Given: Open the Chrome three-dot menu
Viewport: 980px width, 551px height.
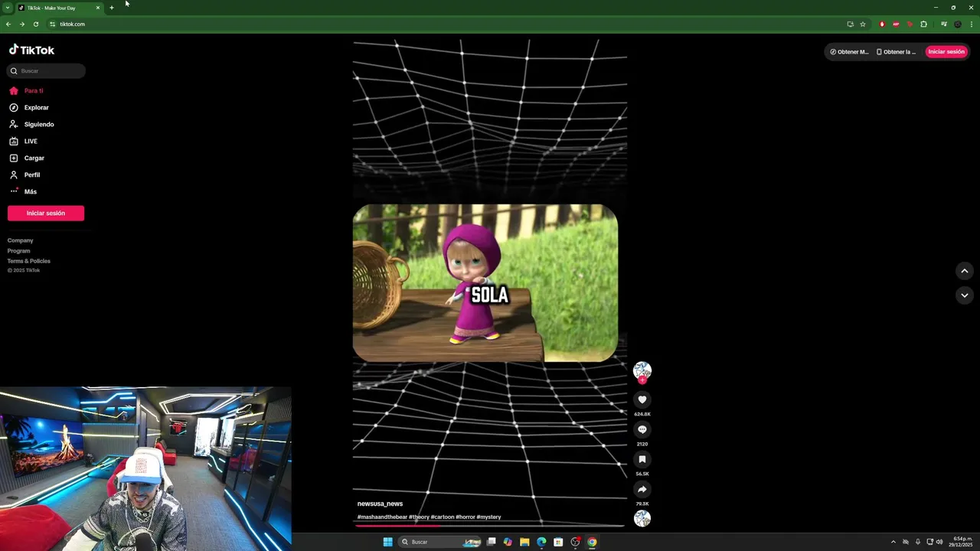Looking at the screenshot, I should pyautogui.click(x=971, y=24).
